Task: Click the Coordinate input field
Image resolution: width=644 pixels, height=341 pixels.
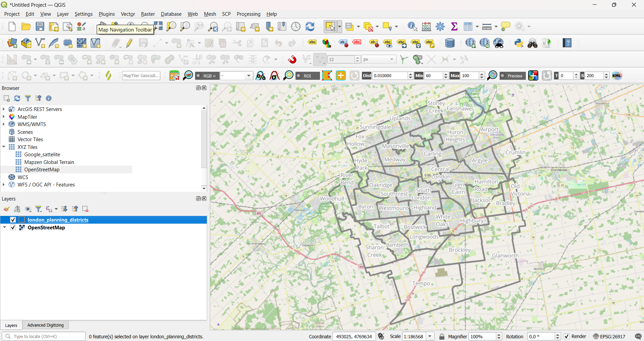Action: [x=354, y=336]
